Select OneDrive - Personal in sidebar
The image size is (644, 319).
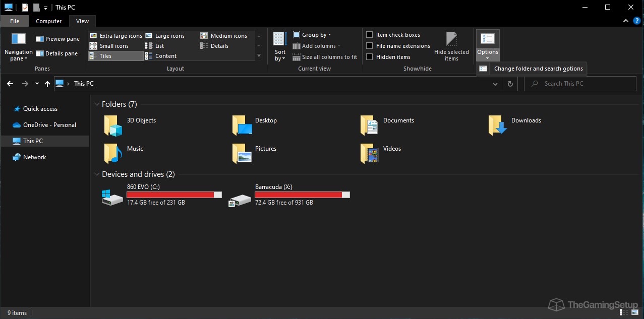[44, 125]
